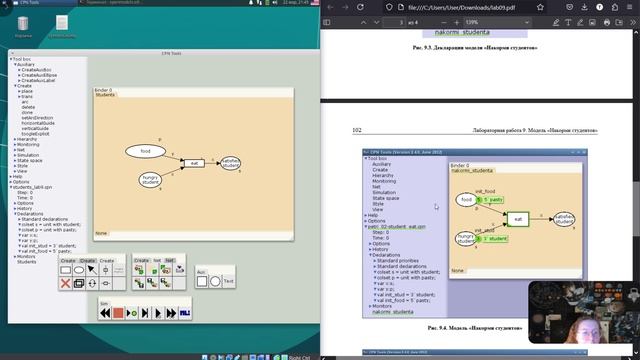Click the auxiliary box tool in Aux palette
The width and height of the screenshot is (640, 360).
(202, 281)
